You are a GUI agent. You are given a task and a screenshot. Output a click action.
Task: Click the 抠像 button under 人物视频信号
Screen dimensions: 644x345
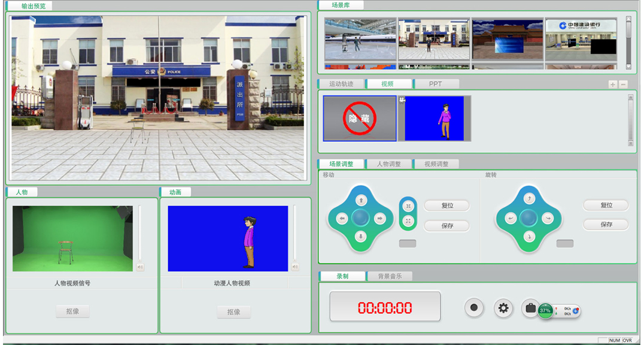pyautogui.click(x=72, y=311)
